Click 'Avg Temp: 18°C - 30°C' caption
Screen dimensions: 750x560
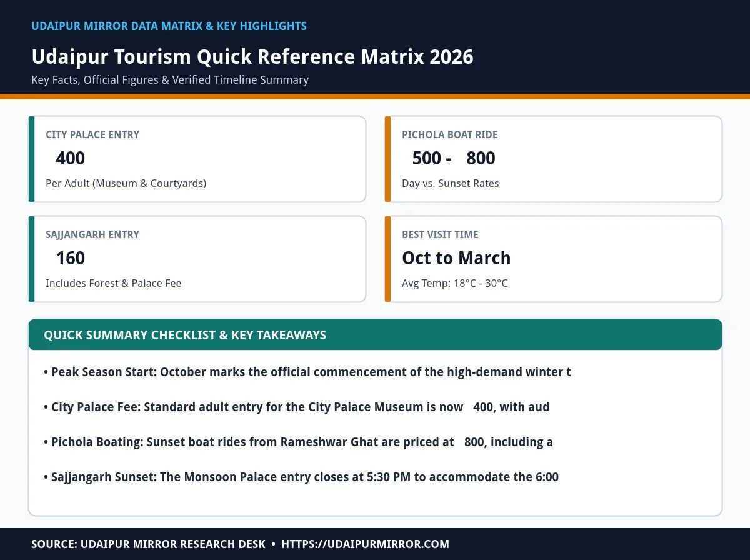click(x=455, y=283)
